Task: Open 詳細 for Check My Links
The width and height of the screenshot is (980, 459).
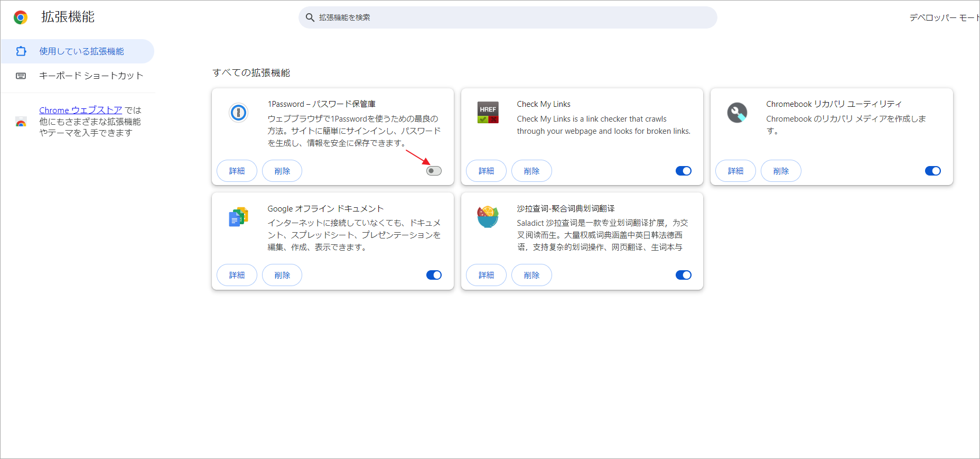Action: click(486, 171)
